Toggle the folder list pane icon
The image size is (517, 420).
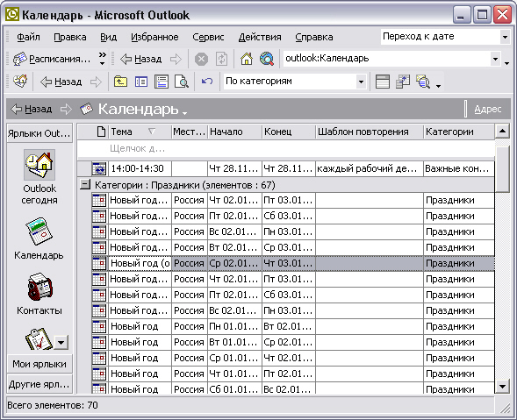point(141,82)
